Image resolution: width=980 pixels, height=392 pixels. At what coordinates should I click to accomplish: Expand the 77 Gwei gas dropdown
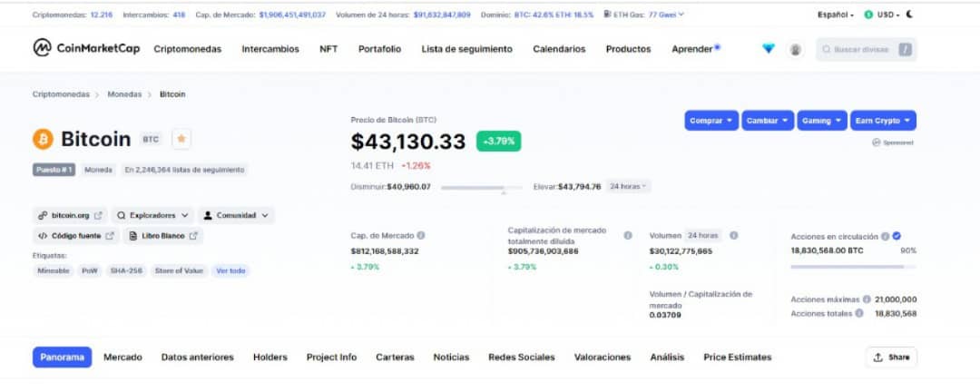[x=666, y=15]
